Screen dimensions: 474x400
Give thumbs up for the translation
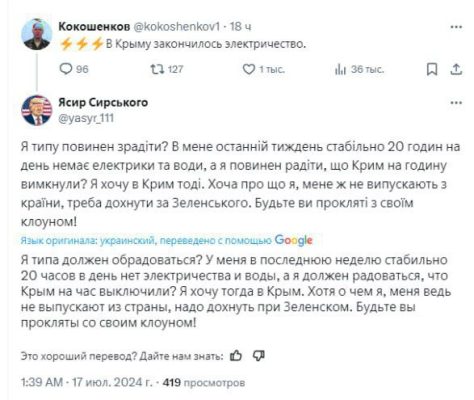[x=236, y=356]
